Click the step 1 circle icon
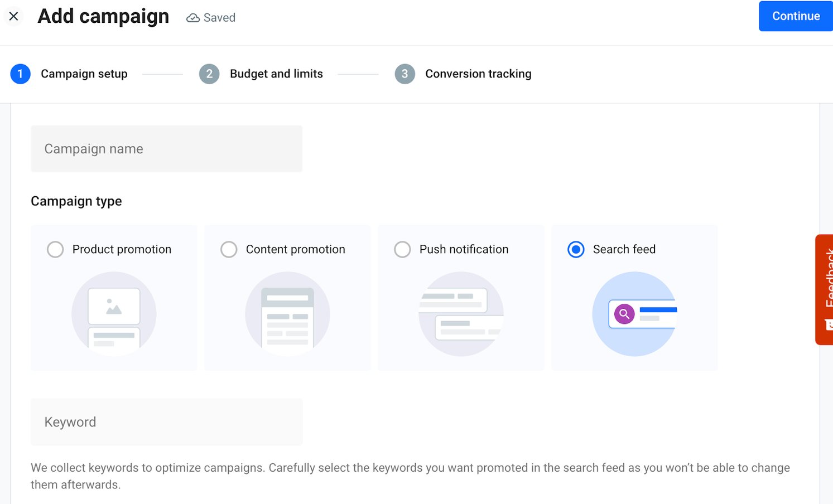Screen dimensions: 833x504 tap(20, 74)
